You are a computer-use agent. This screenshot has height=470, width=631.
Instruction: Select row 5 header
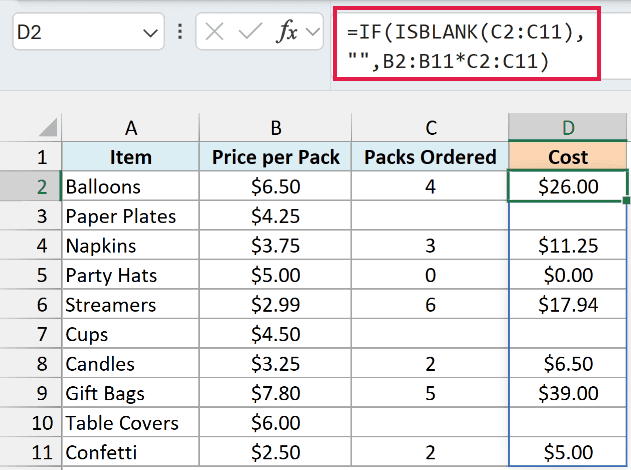point(31,275)
